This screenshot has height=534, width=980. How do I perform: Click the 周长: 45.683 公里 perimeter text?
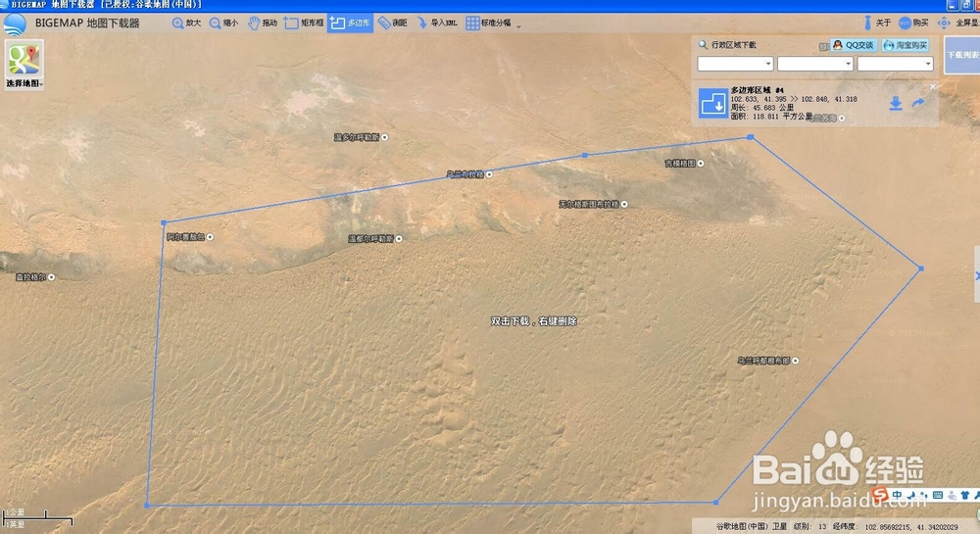761,108
